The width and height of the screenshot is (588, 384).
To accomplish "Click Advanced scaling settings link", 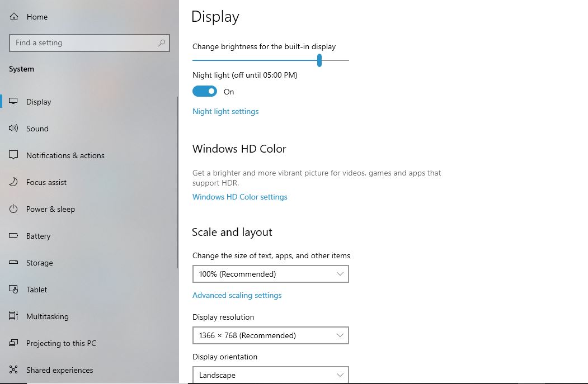I will pyautogui.click(x=237, y=295).
